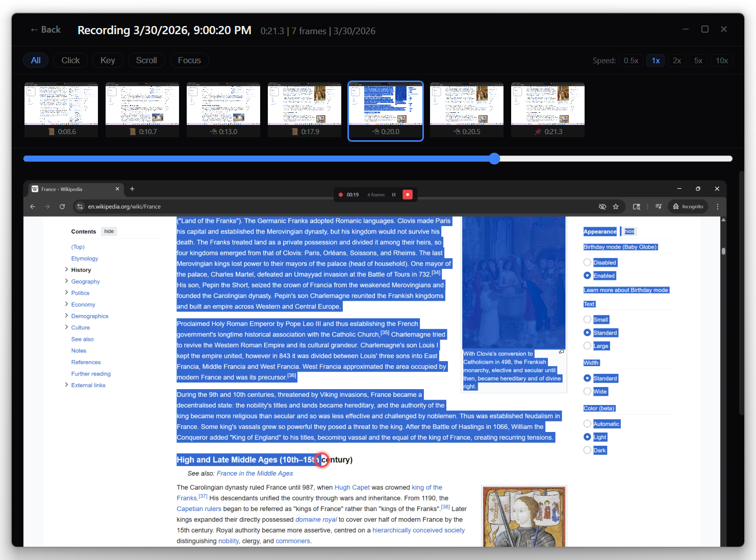The height and width of the screenshot is (560, 756).
Task: Expand the Geography section in Contents
Action: [67, 281]
